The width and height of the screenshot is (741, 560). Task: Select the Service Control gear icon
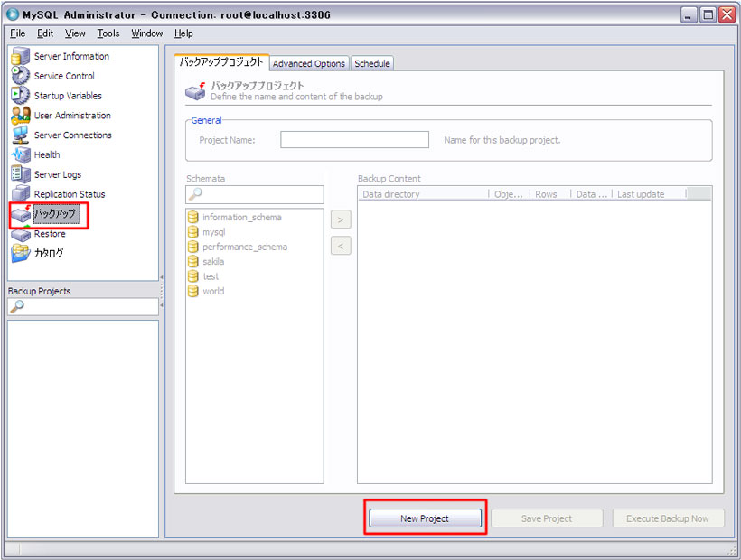(20, 76)
